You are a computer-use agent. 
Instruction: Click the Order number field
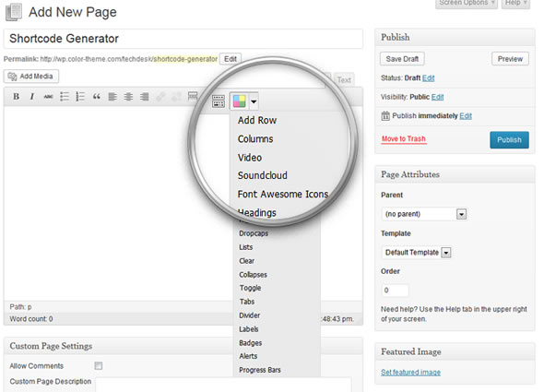(x=395, y=291)
